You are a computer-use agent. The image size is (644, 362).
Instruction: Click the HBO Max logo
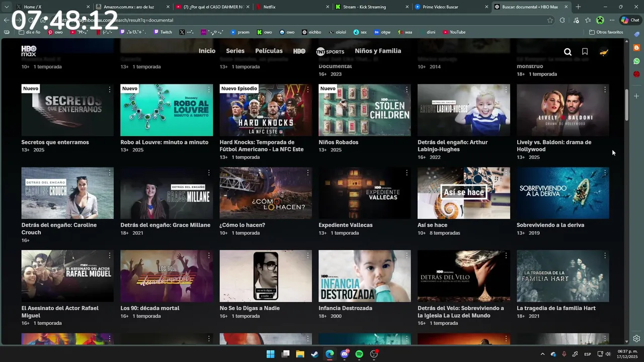click(29, 51)
